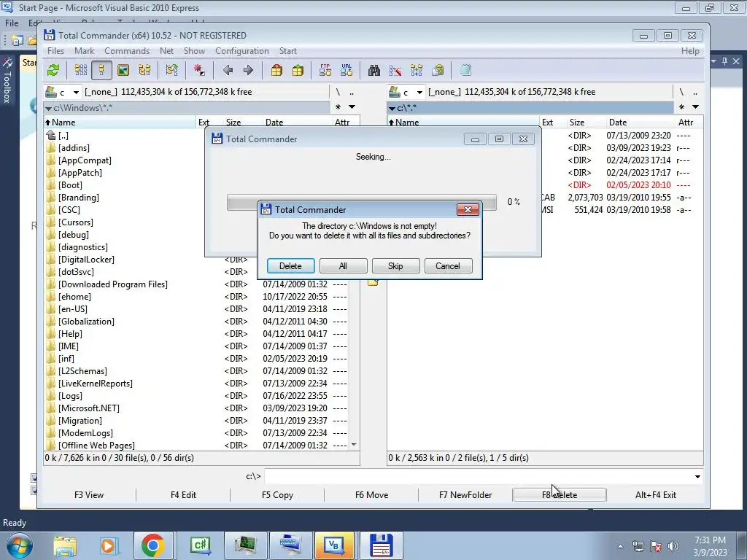Viewport: 747px width, 560px height.
Task: Click the copy names to clipboard icon
Action: point(438,71)
